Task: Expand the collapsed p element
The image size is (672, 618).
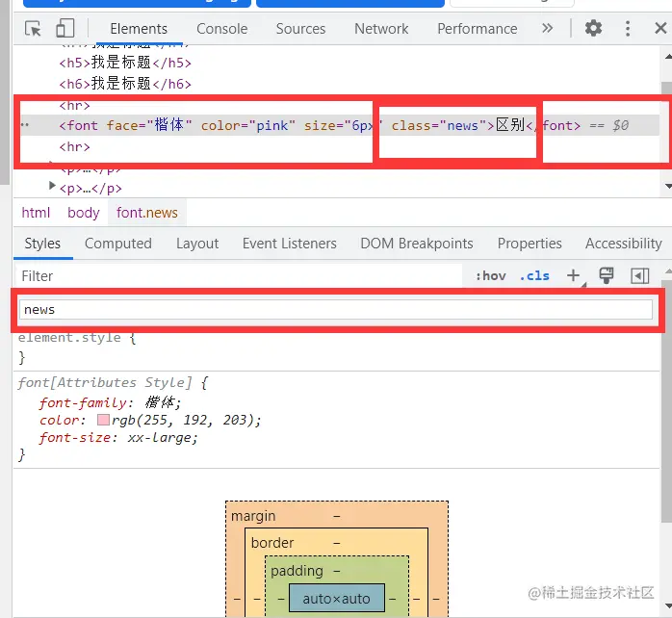Action: pyautogui.click(x=52, y=186)
